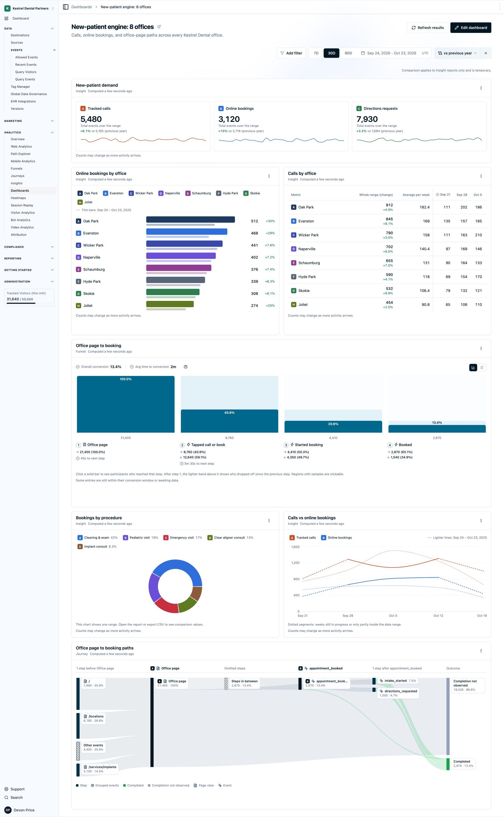This screenshot has height=817, width=504.
Task: Open kebab menu on Calls by office
Action: 481,176
